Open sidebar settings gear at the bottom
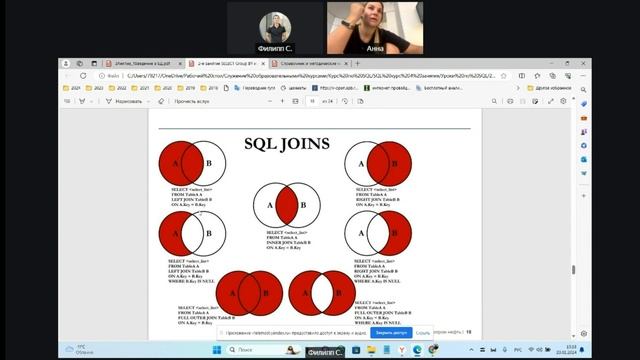 click(584, 333)
